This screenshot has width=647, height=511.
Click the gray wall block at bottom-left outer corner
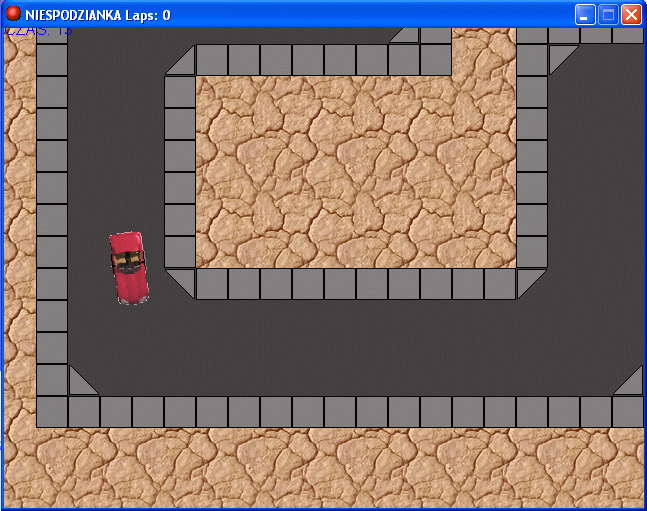pos(52,411)
